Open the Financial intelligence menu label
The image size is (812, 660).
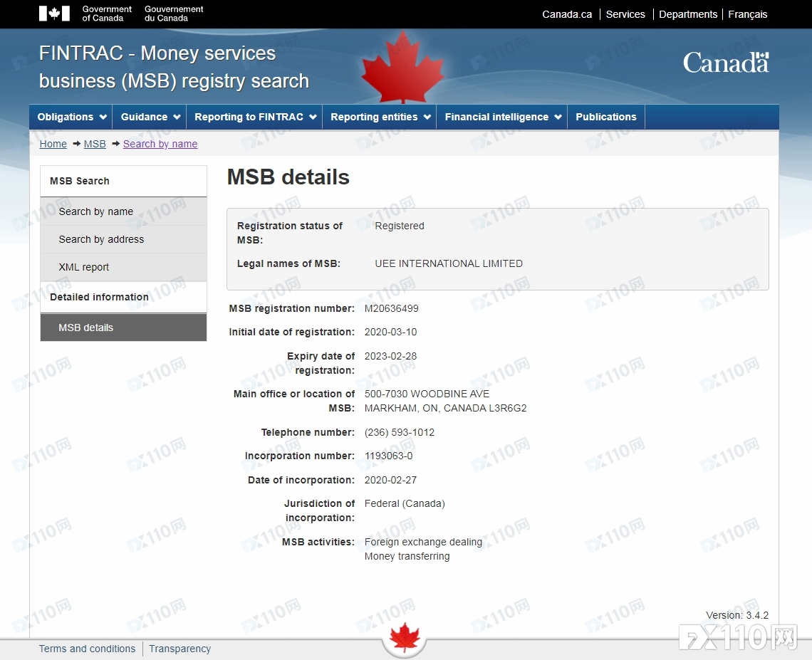tap(496, 117)
